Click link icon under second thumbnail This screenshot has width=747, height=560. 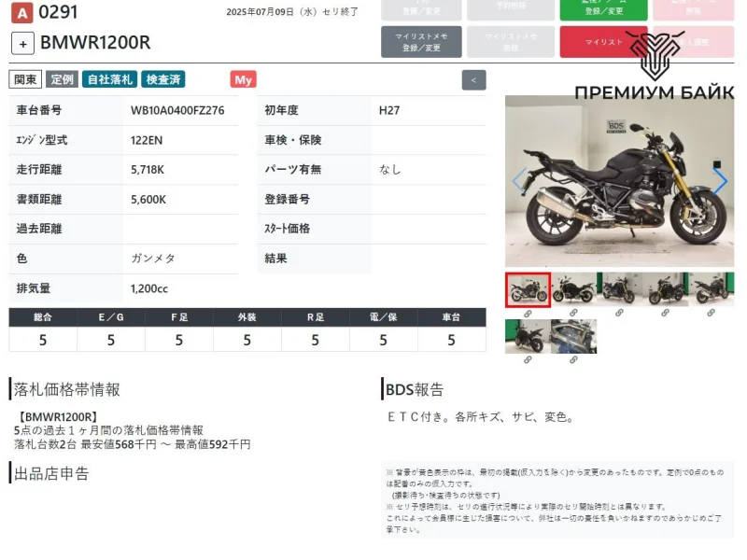(573, 314)
